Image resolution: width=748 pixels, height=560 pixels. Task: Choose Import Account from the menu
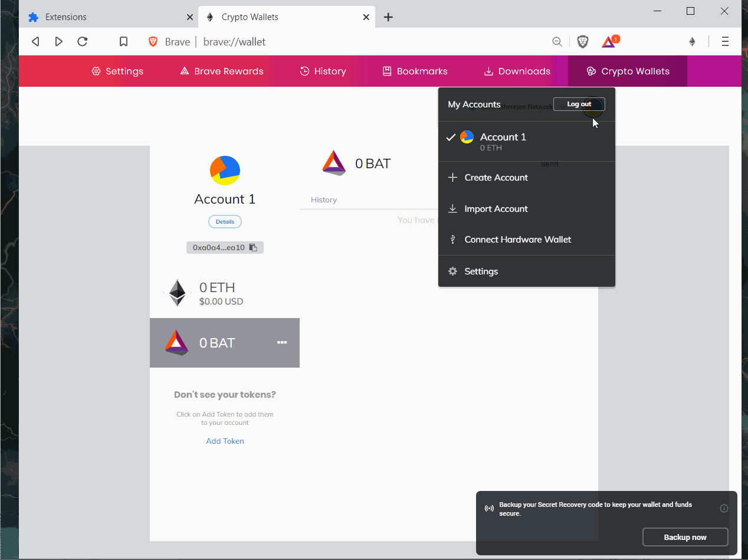click(527, 209)
